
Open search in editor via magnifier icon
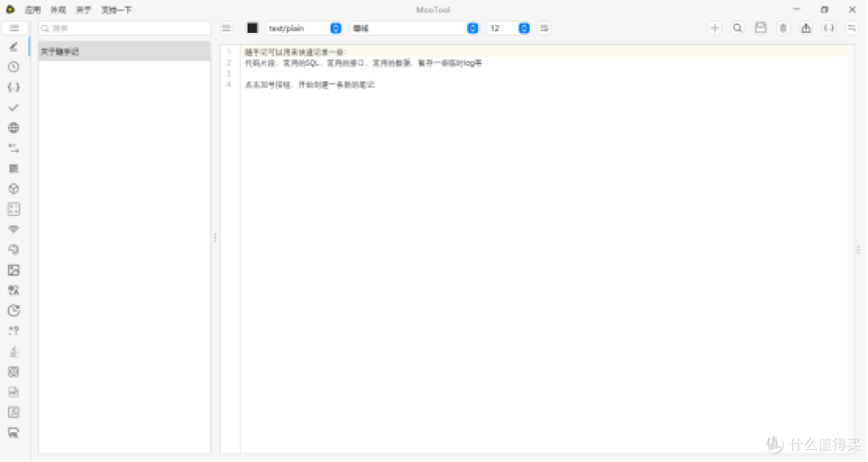737,28
